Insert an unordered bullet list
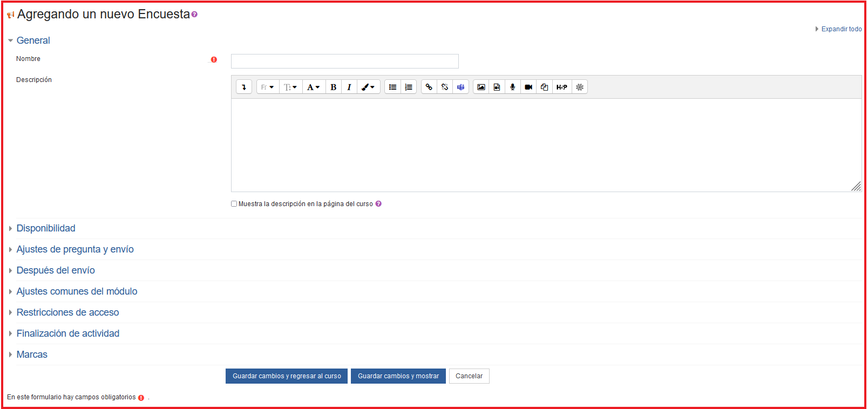The height and width of the screenshot is (409, 868). pos(393,87)
